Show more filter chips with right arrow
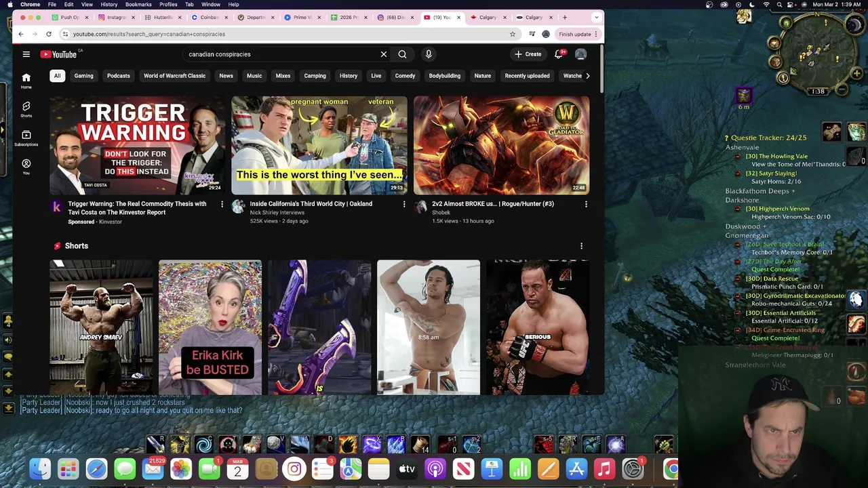The image size is (868, 488). tap(587, 76)
